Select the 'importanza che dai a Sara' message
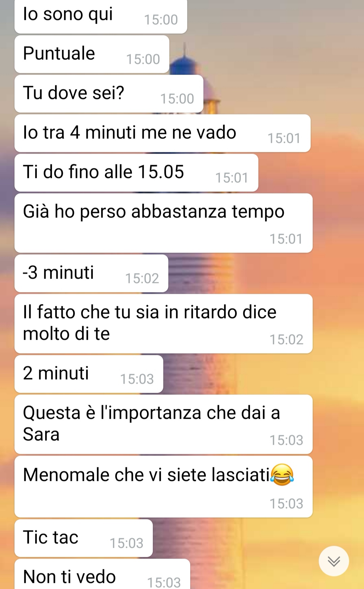 pyautogui.click(x=163, y=424)
